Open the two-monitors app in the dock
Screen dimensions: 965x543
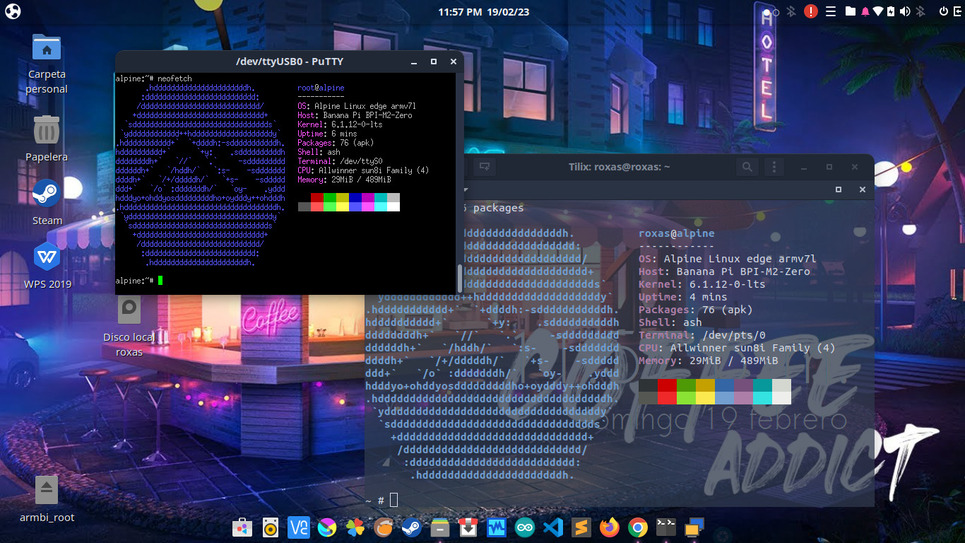point(694,528)
